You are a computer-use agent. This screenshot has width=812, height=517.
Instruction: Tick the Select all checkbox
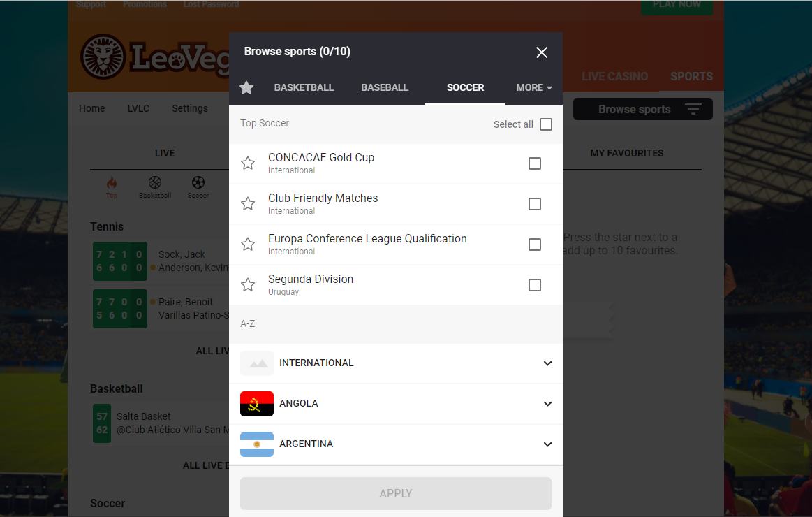coord(546,124)
